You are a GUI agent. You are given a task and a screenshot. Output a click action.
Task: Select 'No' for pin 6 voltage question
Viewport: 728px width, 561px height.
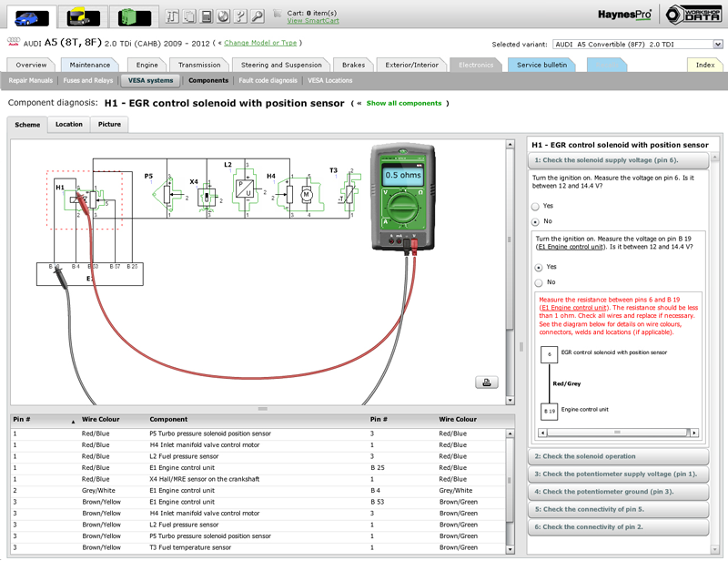coord(535,221)
